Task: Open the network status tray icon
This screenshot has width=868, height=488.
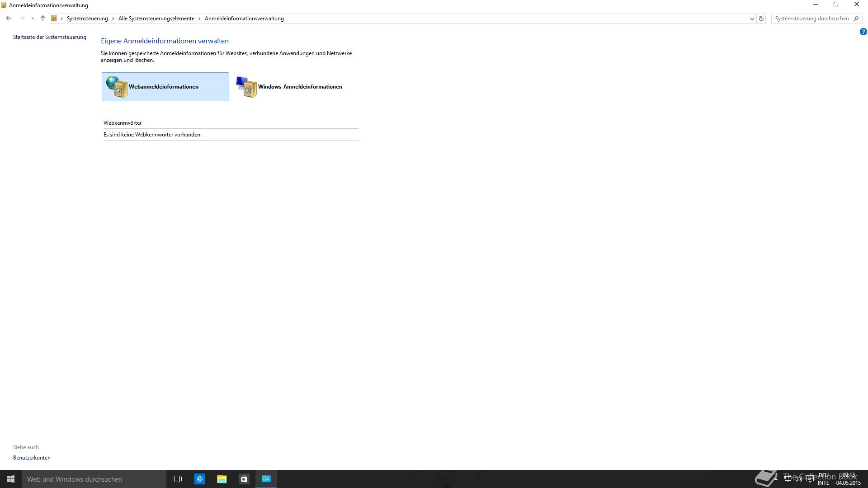Action: click(788, 479)
